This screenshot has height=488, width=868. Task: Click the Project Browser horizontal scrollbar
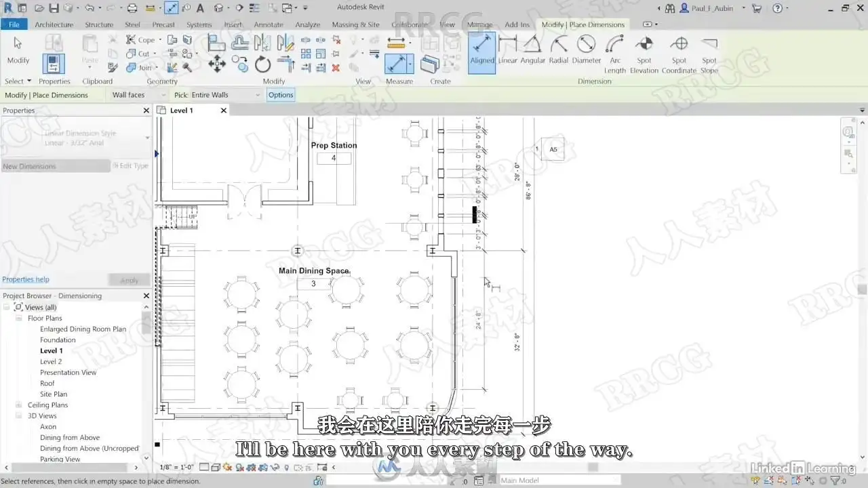(x=71, y=467)
